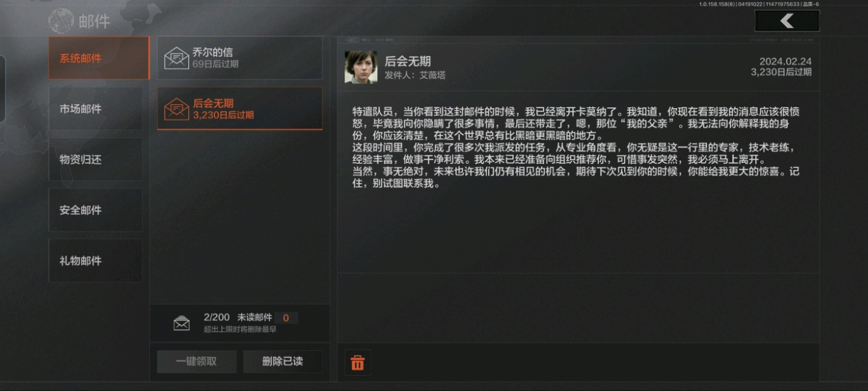868x391 pixels.
Task: Click the 邮件 globe logo icon
Action: pos(61,21)
